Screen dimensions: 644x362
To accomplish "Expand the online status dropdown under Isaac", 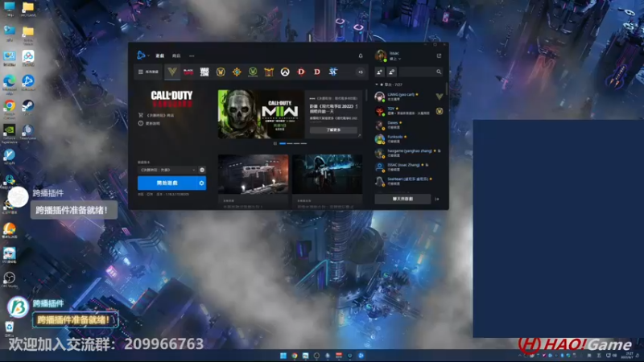I will point(394,59).
